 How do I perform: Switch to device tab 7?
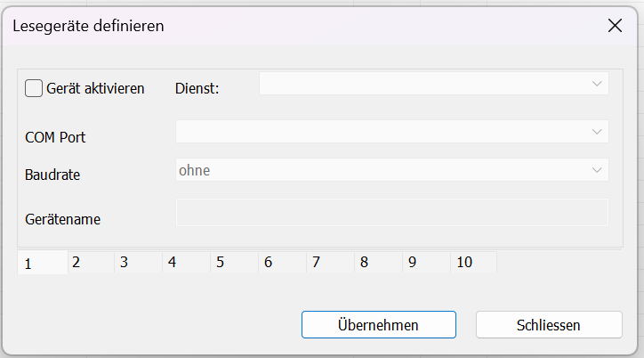pos(331,262)
